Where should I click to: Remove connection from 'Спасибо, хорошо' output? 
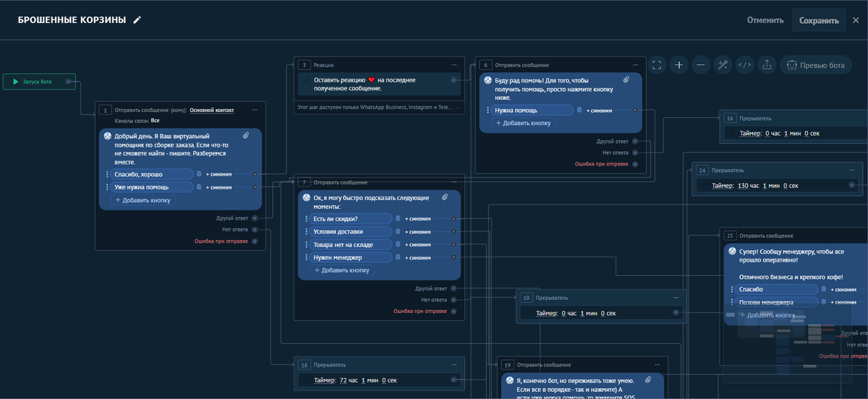pyautogui.click(x=255, y=174)
